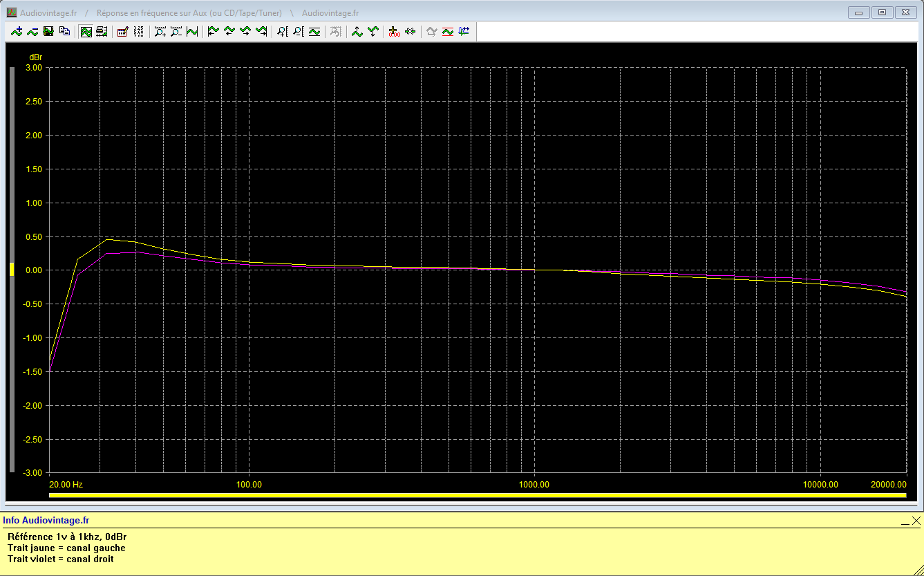Click the '3.00' top scale value
This screenshot has width=924, height=576.
coord(34,68)
